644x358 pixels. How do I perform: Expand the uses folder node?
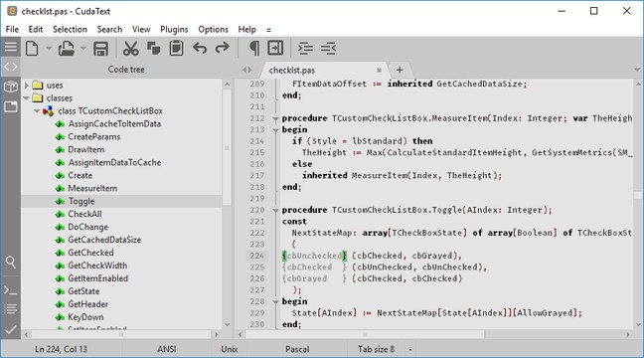[27, 86]
